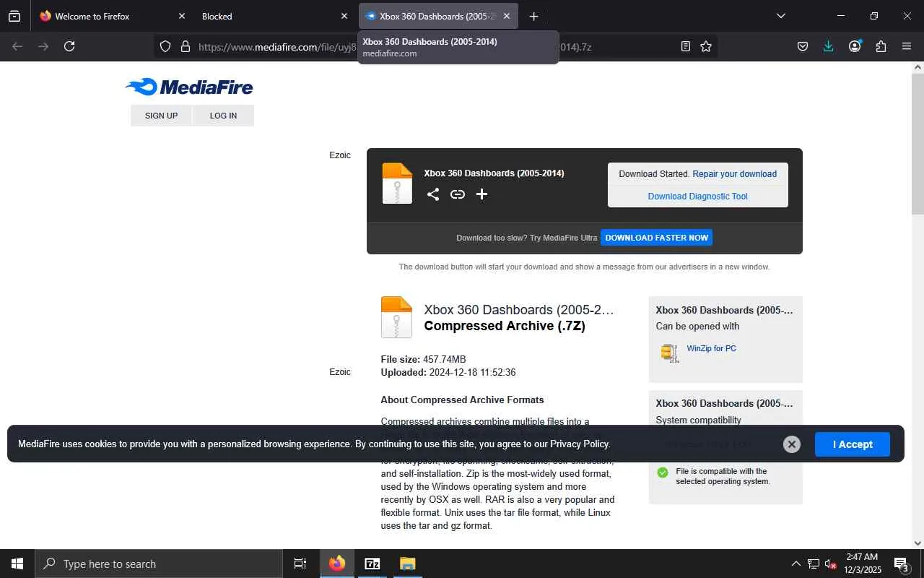This screenshot has height=578, width=924.
Task: Open the Firefox application hamburger menu
Action: click(907, 46)
